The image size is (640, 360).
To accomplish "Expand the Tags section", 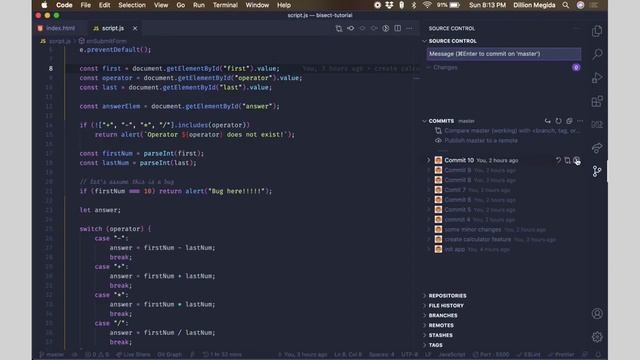I will tap(435, 345).
